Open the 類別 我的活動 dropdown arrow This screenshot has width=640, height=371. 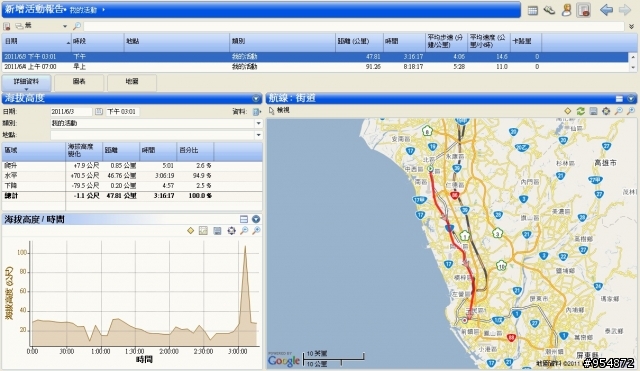click(258, 123)
